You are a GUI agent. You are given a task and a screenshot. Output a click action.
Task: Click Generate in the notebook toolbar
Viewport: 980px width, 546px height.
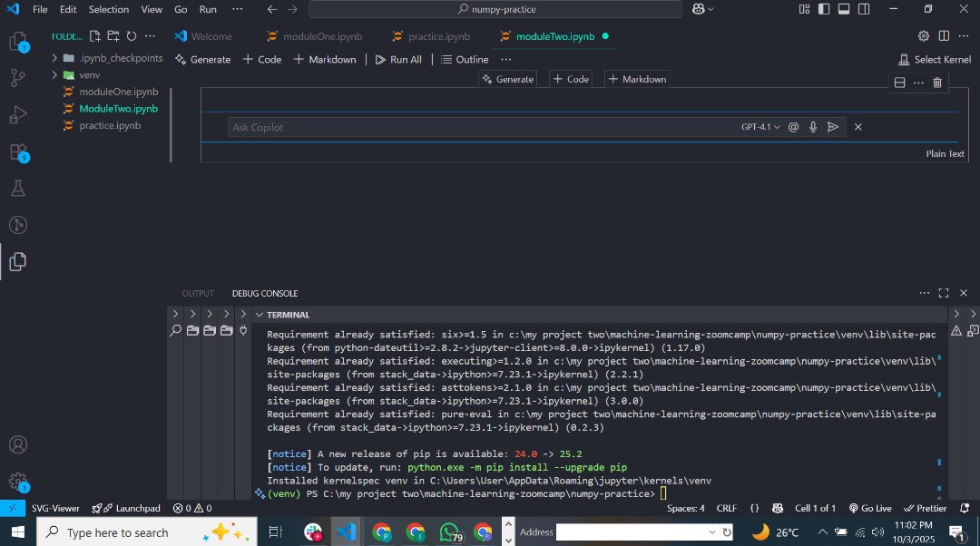click(203, 59)
